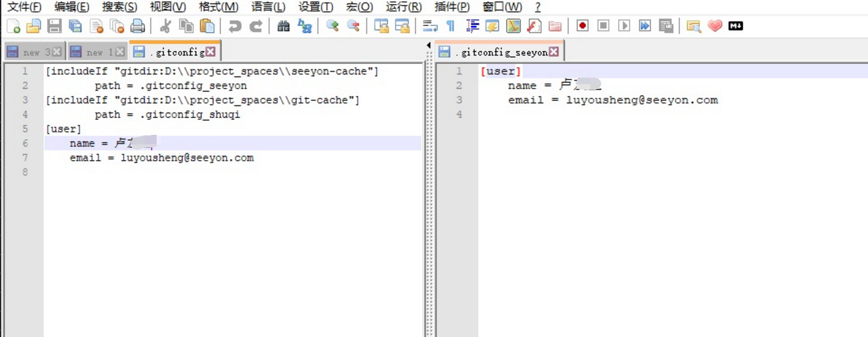Click the Markdown panel icon
This screenshot has width=868, height=337.
[x=735, y=26]
